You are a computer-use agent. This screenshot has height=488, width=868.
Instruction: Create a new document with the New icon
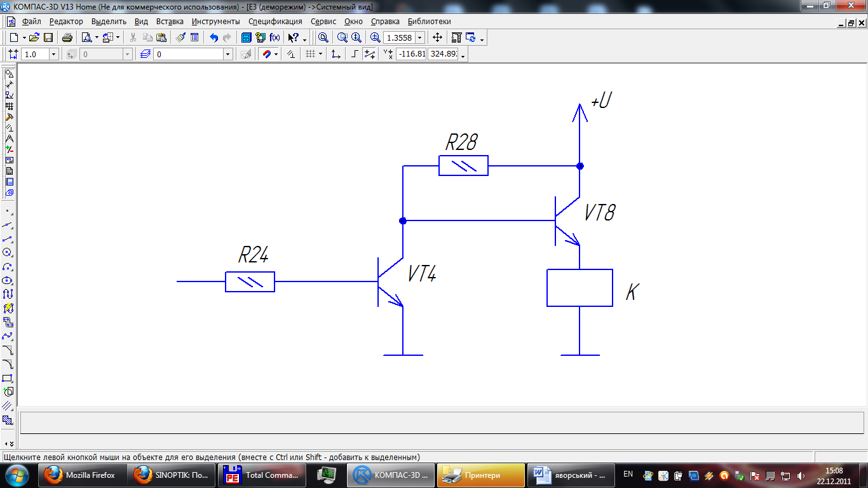(x=14, y=37)
